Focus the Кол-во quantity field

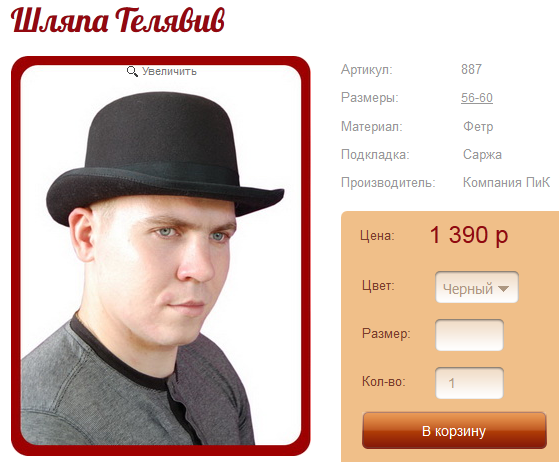point(469,383)
